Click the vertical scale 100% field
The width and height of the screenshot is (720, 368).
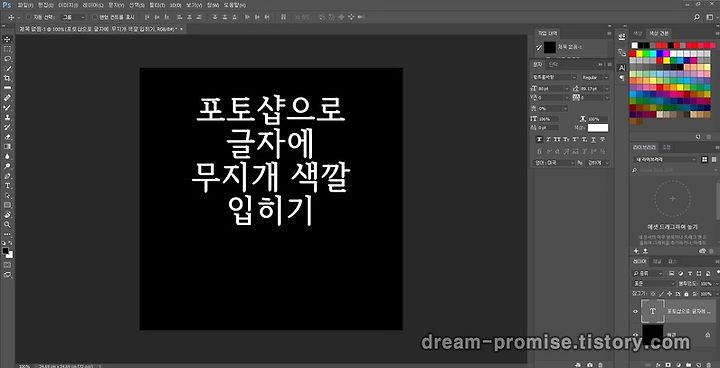click(548, 119)
